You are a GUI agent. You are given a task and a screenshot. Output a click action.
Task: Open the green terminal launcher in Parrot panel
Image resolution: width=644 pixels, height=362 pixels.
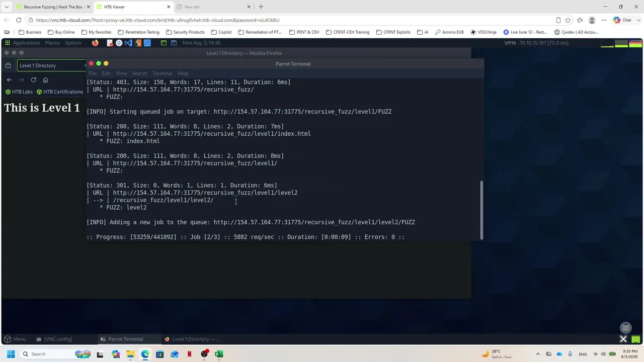coord(164,43)
